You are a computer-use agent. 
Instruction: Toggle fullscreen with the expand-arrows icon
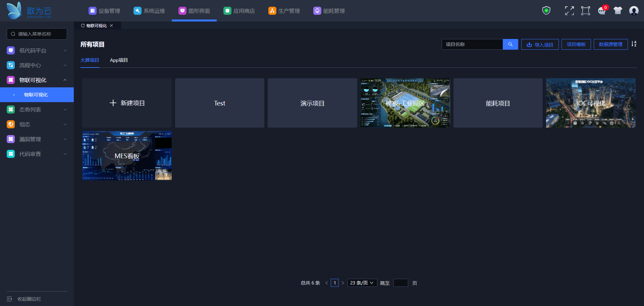click(569, 11)
